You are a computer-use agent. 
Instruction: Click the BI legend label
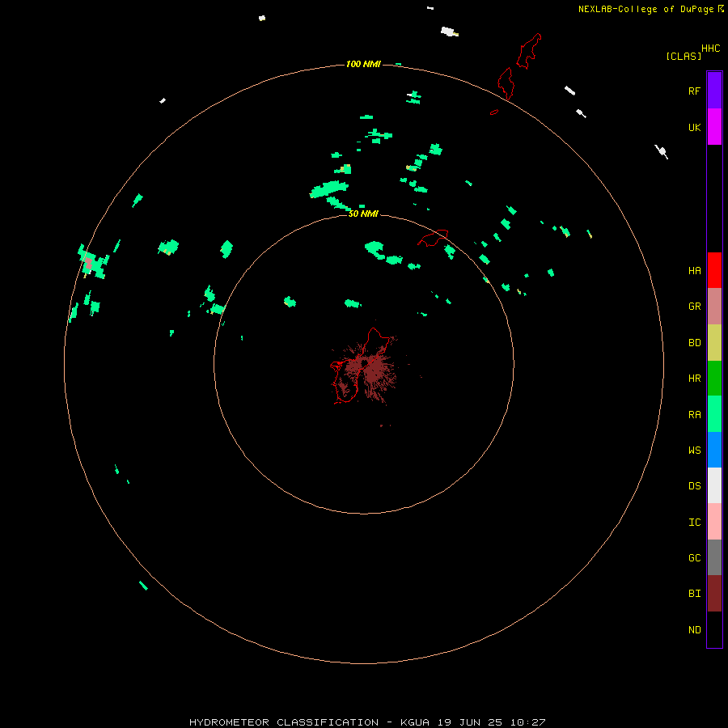[694, 594]
